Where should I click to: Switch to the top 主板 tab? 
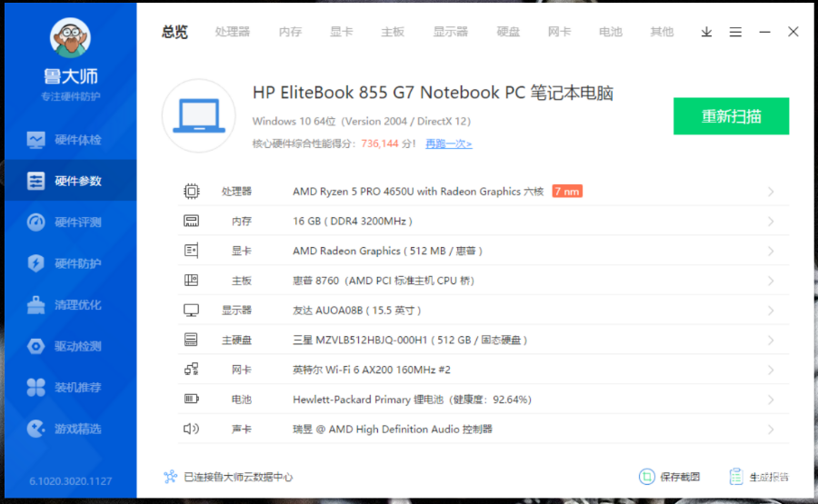coord(393,32)
